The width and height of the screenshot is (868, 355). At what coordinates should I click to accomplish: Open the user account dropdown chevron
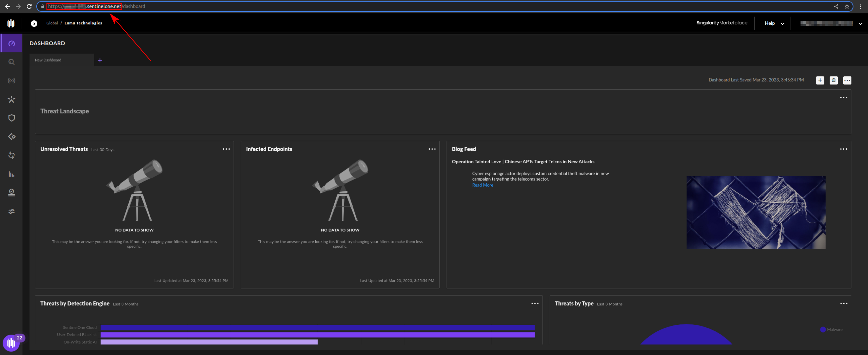tap(860, 24)
